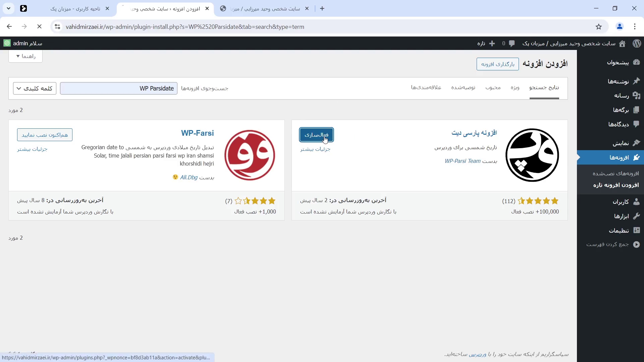644x362 pixels.
Task: Go back with the browser back arrow
Action: point(9,26)
